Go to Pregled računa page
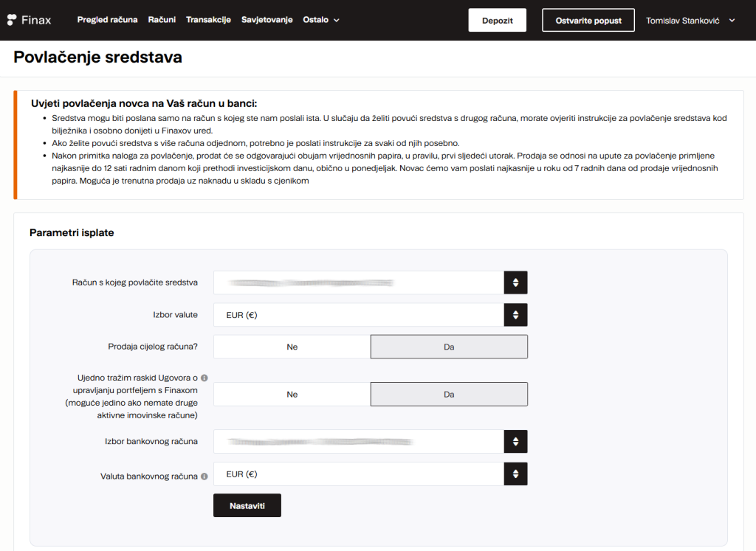This screenshot has height=551, width=756. (x=107, y=20)
